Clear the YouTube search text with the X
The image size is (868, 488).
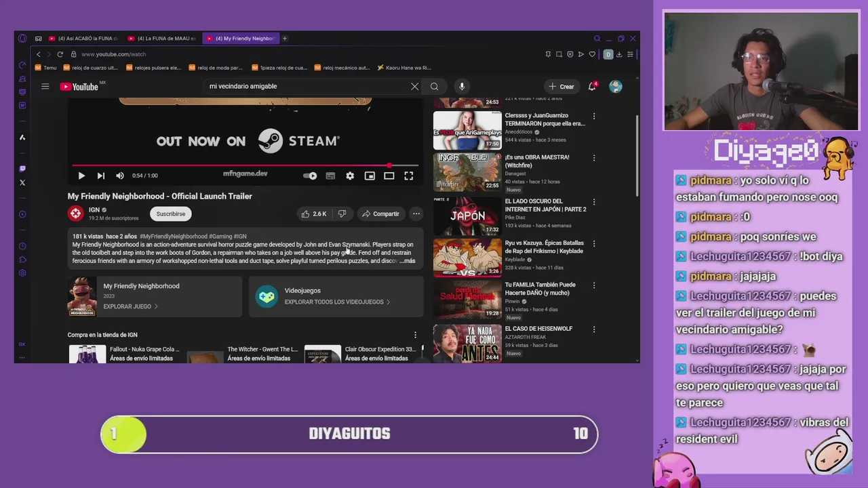(414, 86)
